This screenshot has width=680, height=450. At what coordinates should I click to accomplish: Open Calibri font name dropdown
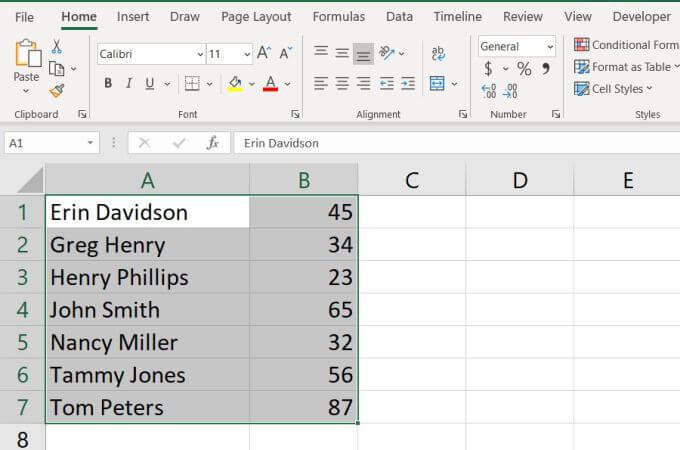[200, 54]
